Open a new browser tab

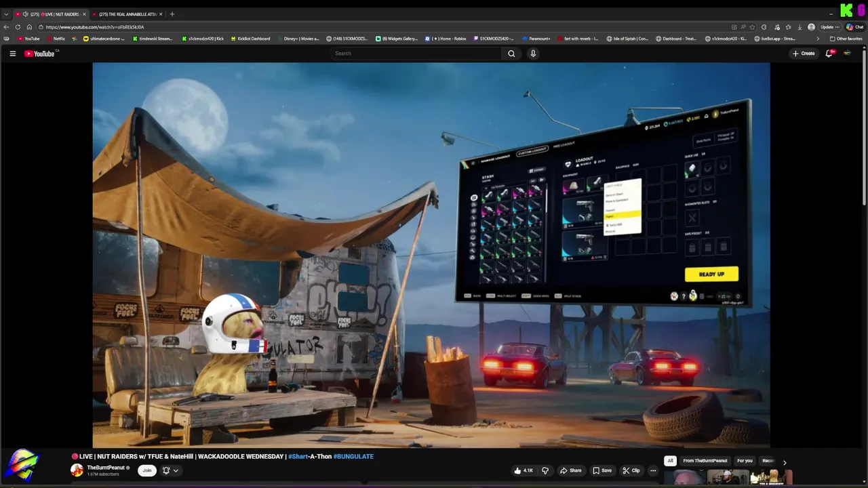[172, 14]
